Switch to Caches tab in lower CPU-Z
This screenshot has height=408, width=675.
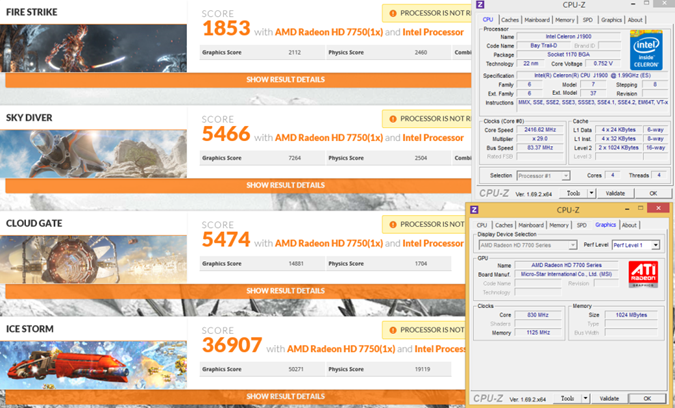pos(504,225)
